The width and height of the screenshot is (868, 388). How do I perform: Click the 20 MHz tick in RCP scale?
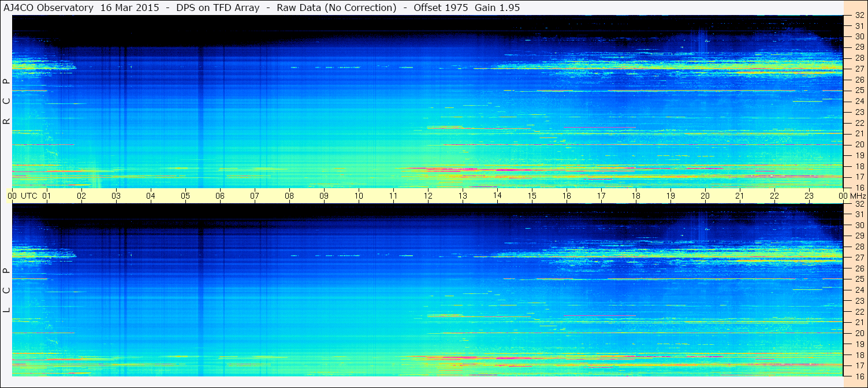pyautogui.click(x=859, y=144)
